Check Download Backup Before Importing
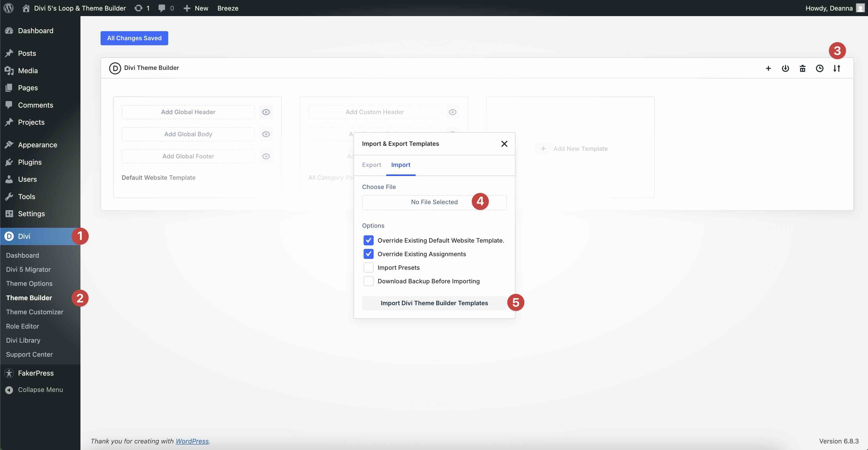The width and height of the screenshot is (868, 450). point(368,281)
